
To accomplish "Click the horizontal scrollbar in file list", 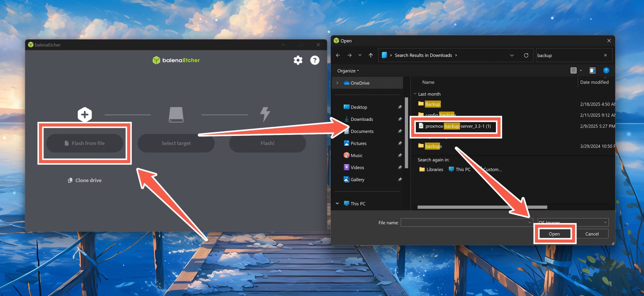I will tap(482, 207).
